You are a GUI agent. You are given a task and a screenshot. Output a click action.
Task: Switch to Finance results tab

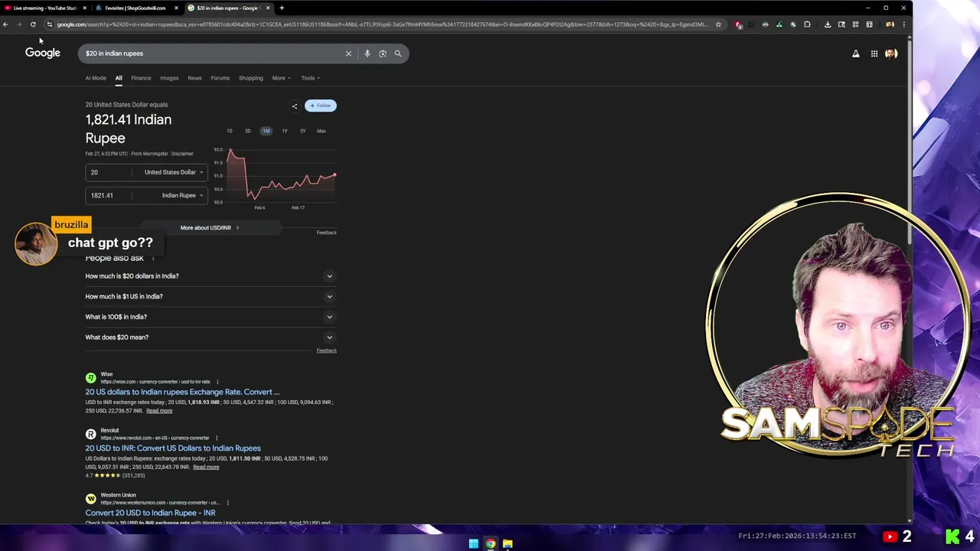tap(141, 78)
